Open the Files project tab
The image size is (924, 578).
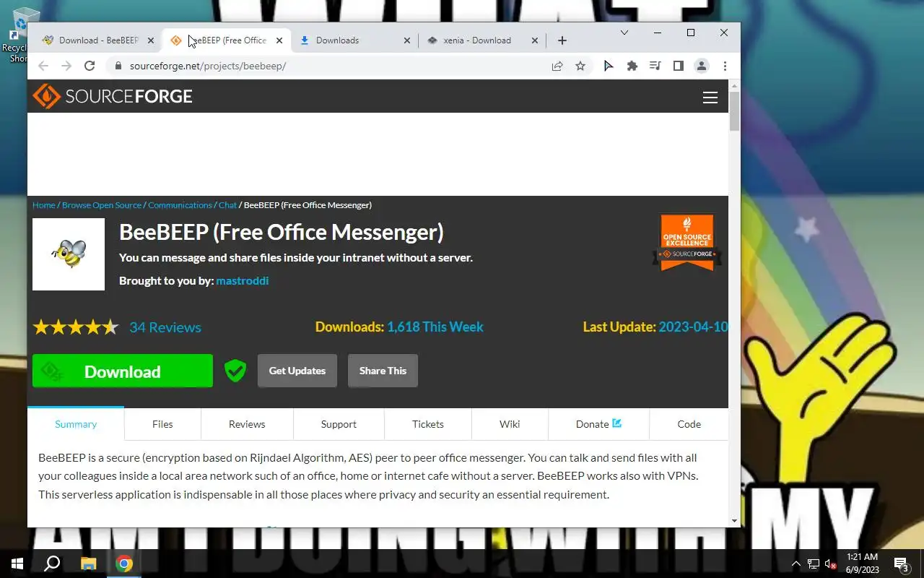(x=162, y=424)
